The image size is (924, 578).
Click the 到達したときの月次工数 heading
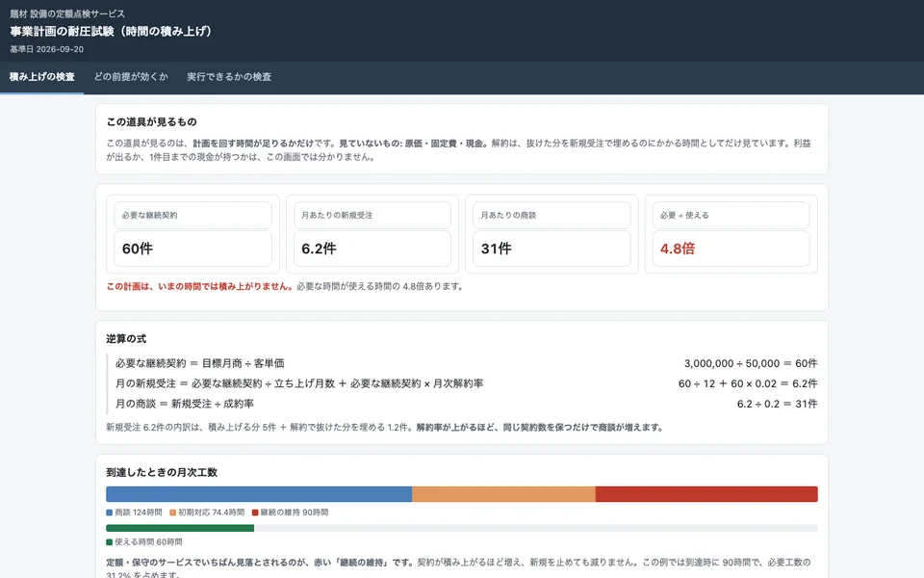[x=162, y=472]
